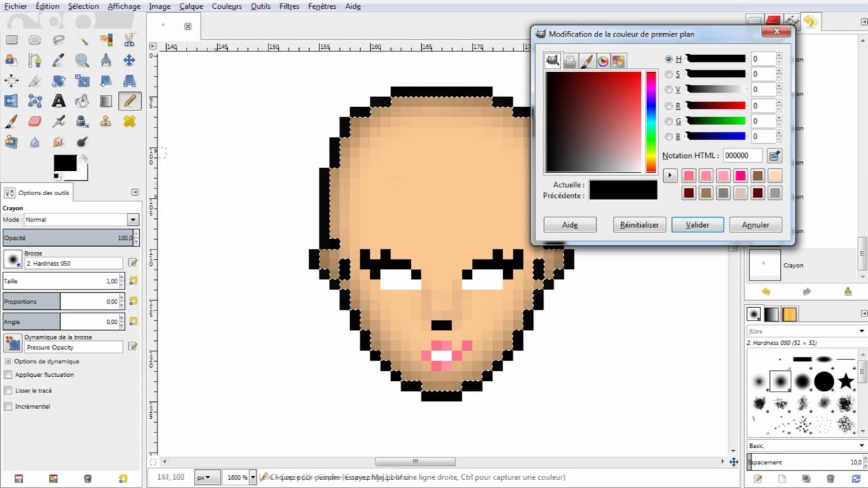The height and width of the screenshot is (488, 868).
Task: Select the Ellipse Select tool
Action: click(x=35, y=40)
